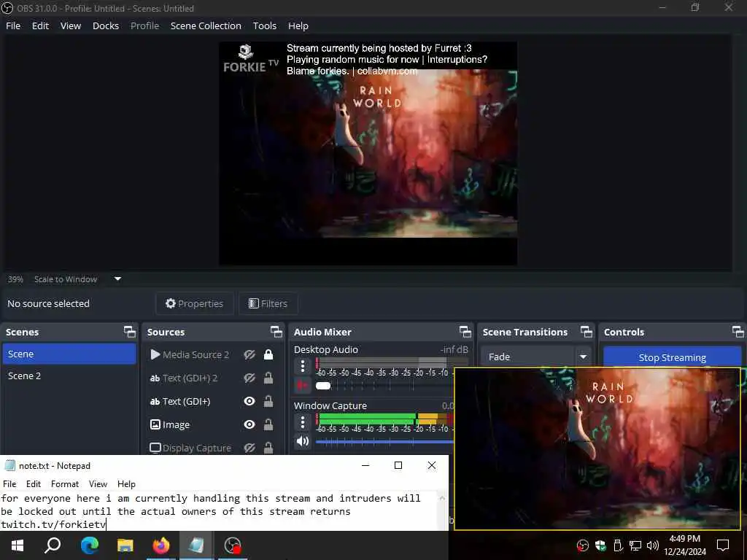Open the OBS Help menu
747x560 pixels.
pos(298,26)
